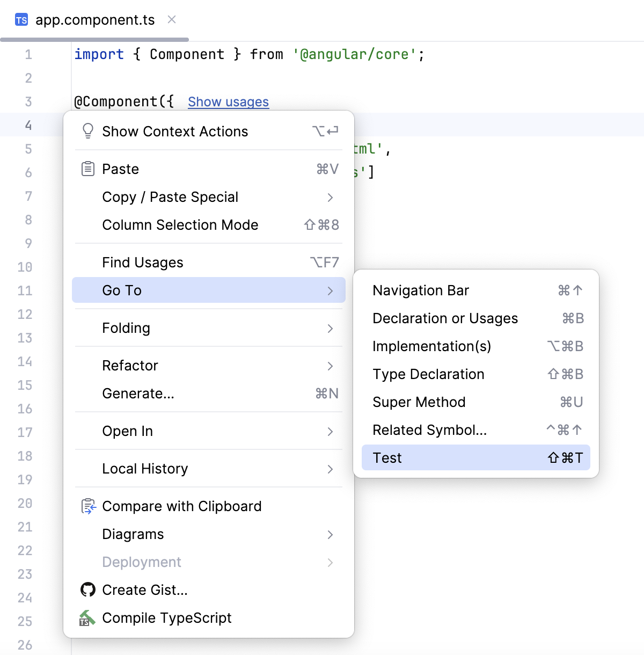The width and height of the screenshot is (644, 655).
Task: Click the Compile TypeScript icon
Action: point(87,617)
